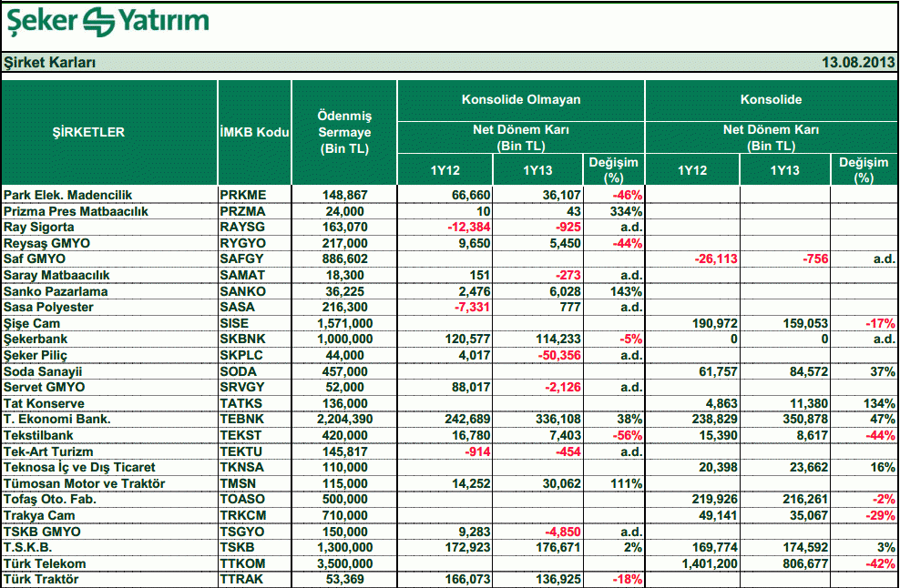This screenshot has width=900, height=588.
Task: Select Tümosan Motor ve Traktör name
Action: click(x=84, y=483)
